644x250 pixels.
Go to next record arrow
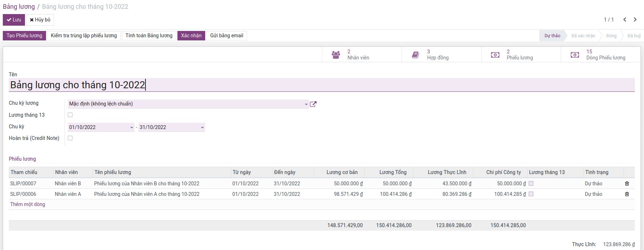(x=635, y=20)
